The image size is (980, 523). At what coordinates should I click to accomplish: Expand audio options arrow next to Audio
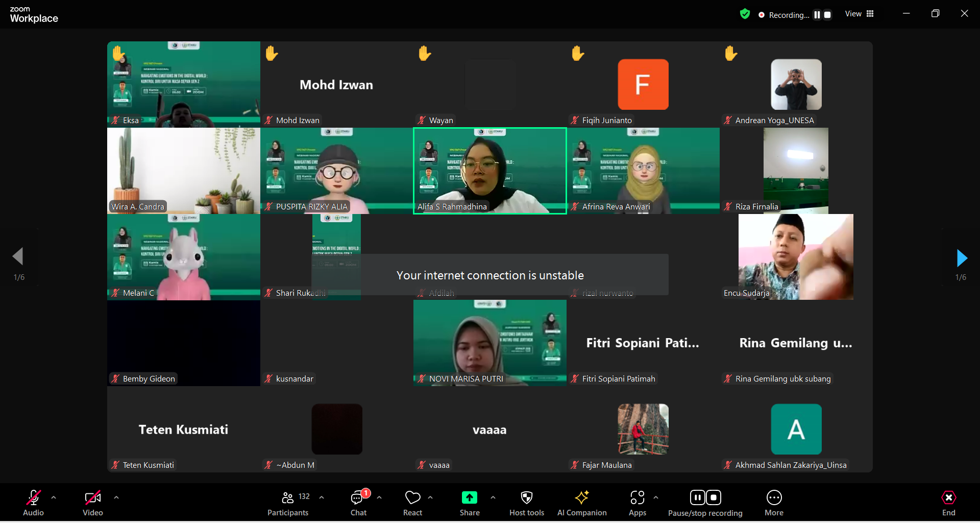54,497
